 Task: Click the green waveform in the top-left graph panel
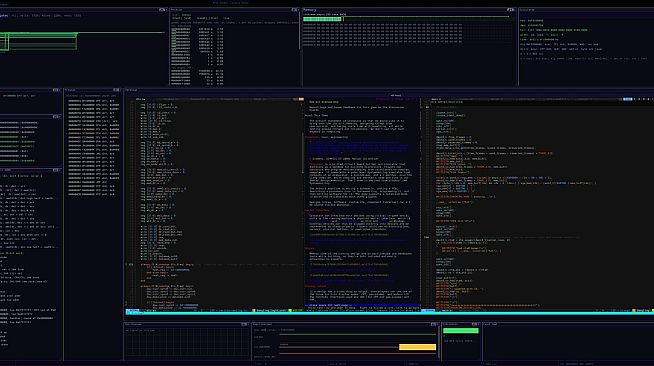[38, 41]
